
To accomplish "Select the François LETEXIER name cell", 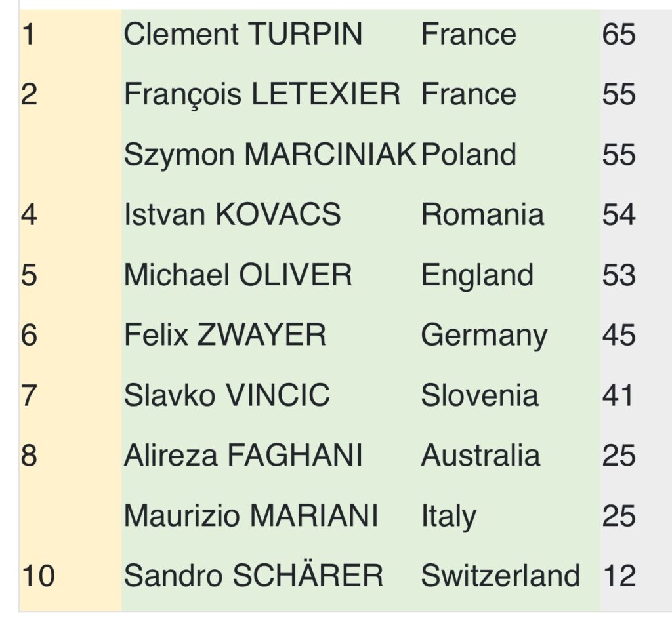I will click(262, 94).
